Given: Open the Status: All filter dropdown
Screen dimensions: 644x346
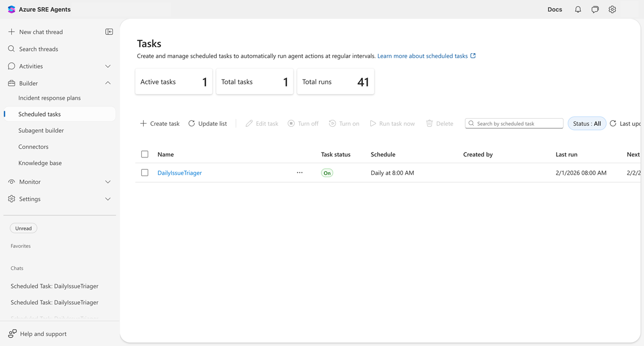Looking at the screenshot, I should pos(587,123).
